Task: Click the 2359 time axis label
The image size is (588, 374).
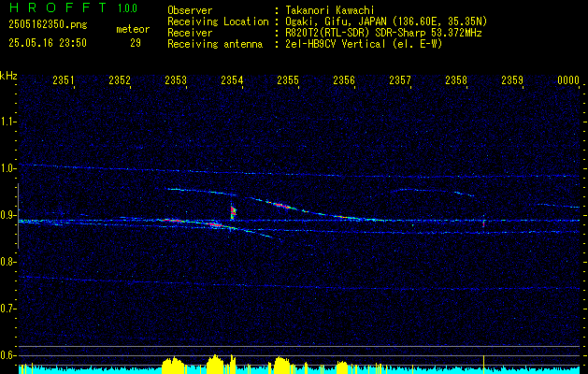Action: pyautogui.click(x=512, y=80)
